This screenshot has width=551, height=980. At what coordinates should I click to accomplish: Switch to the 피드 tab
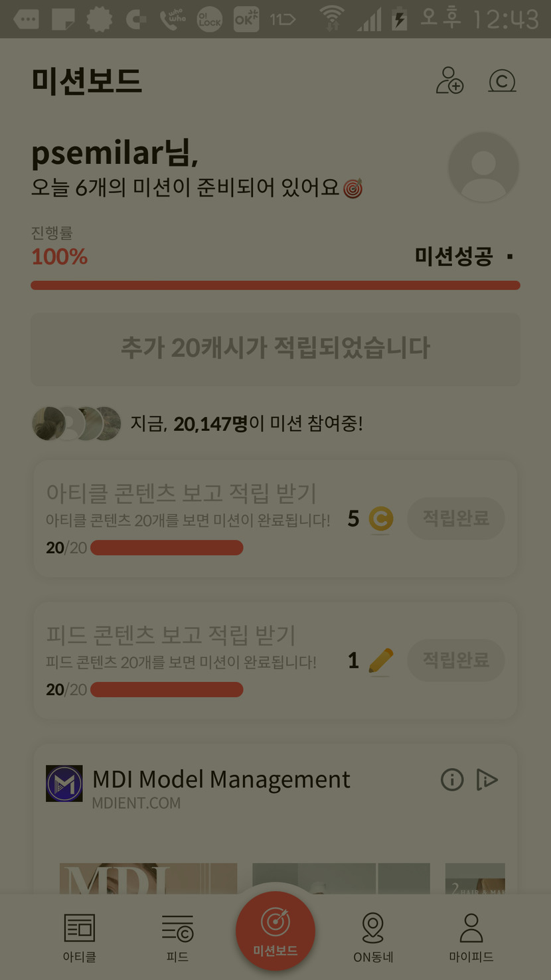click(x=177, y=937)
